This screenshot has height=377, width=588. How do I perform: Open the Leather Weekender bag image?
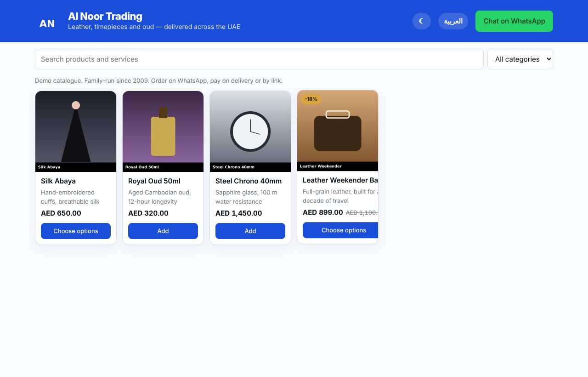338,131
